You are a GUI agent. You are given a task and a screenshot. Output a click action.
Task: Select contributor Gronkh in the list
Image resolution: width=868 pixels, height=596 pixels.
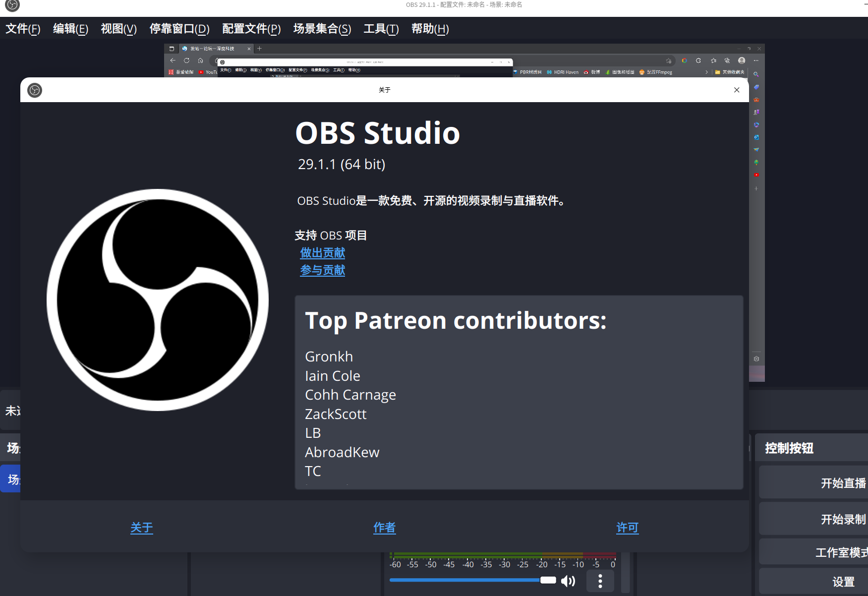(x=329, y=357)
